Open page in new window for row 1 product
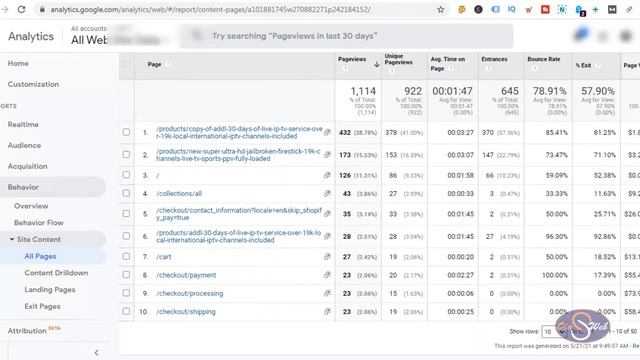The image size is (640, 360). point(327,132)
